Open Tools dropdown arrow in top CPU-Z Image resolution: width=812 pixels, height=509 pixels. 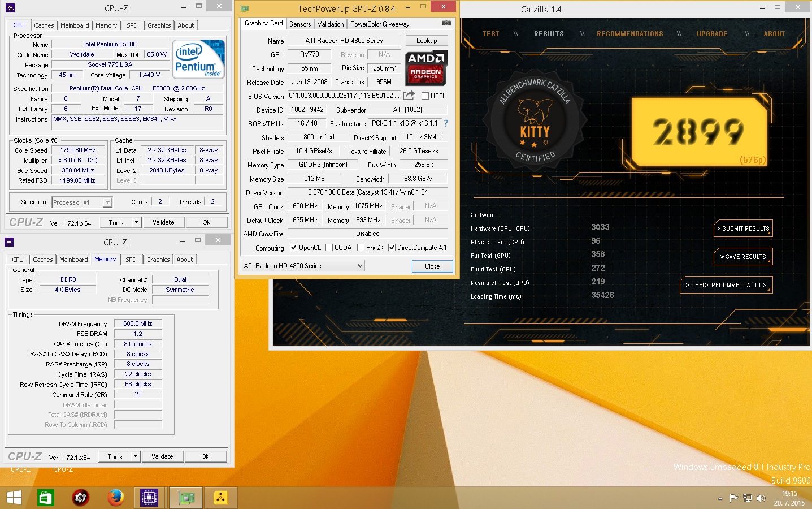click(x=136, y=222)
